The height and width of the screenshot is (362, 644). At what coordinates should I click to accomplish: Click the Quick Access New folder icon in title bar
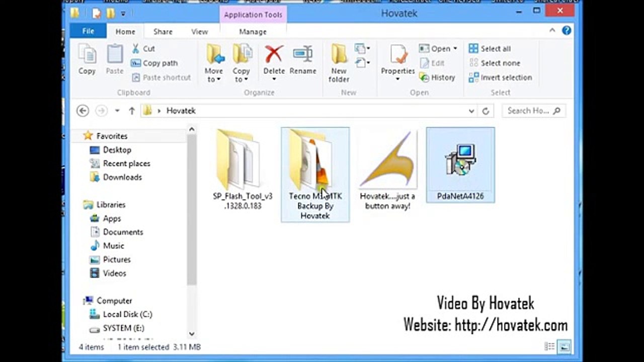coord(111,13)
